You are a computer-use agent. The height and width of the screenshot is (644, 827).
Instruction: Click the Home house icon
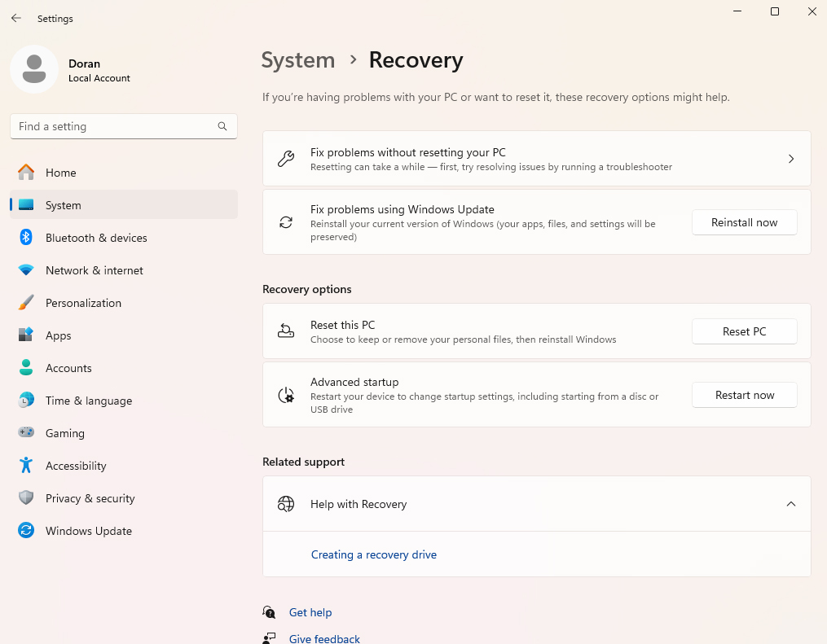point(26,173)
